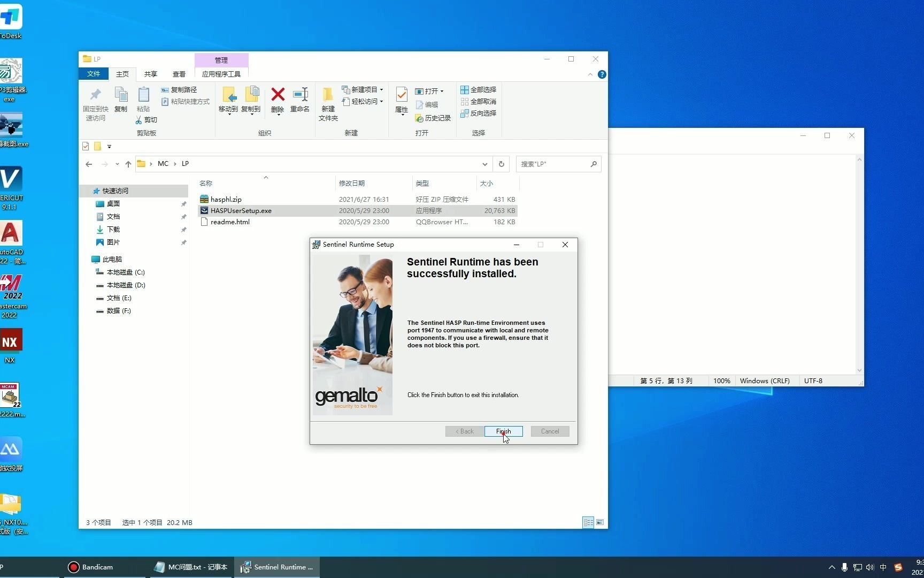The image size is (924, 578).
Task: Click the Paste icon in ribbon
Action: pos(143,95)
